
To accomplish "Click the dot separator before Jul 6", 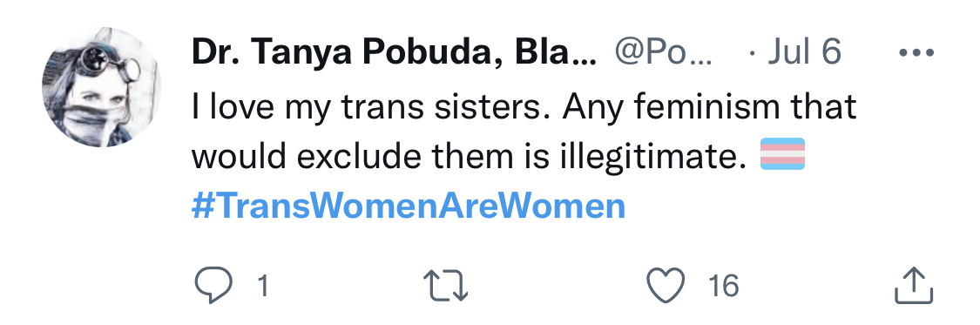I will [x=754, y=54].
